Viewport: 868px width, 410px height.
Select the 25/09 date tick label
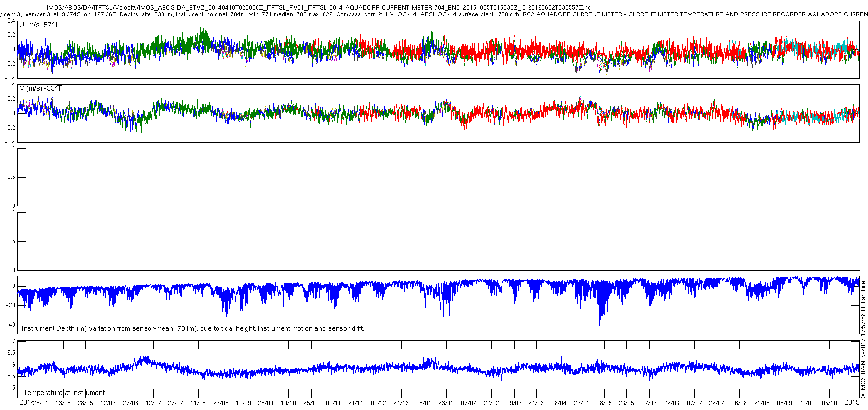pyautogui.click(x=265, y=403)
